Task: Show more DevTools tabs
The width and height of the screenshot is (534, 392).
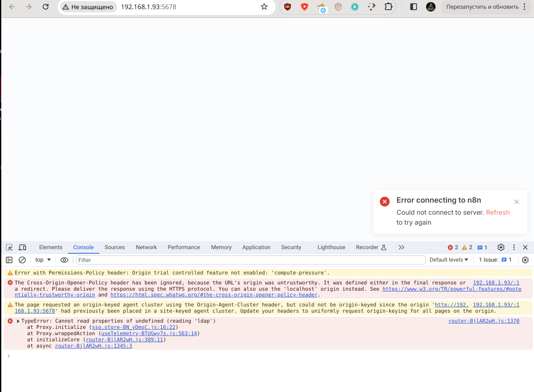Action: point(401,247)
